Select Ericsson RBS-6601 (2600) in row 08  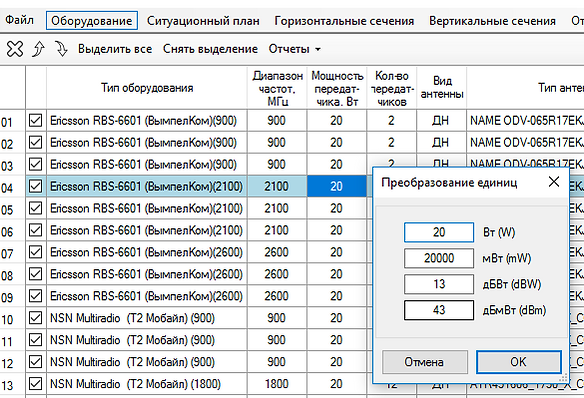pos(146,274)
